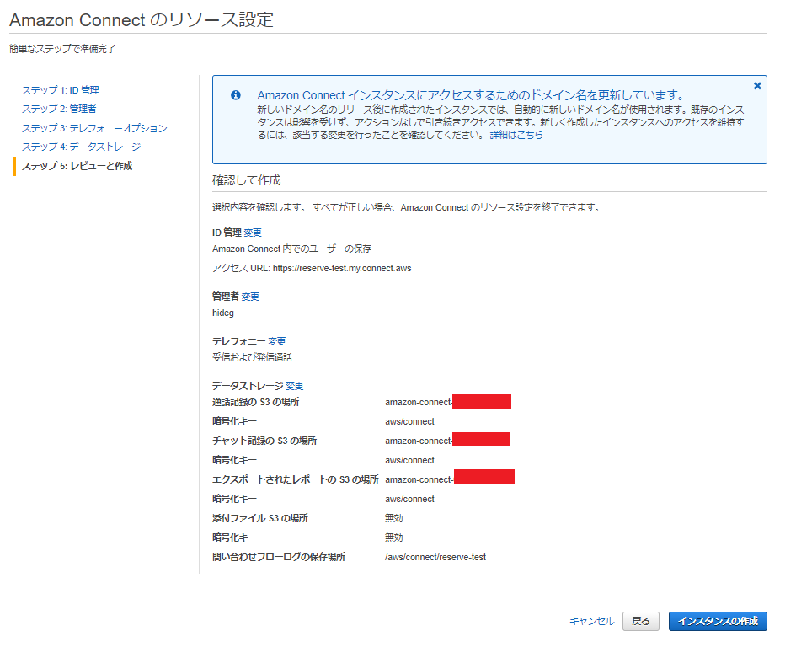Viewport: 812px width, 647px height.
Task: Click the 確認して作成 heading
Action: coord(247,180)
